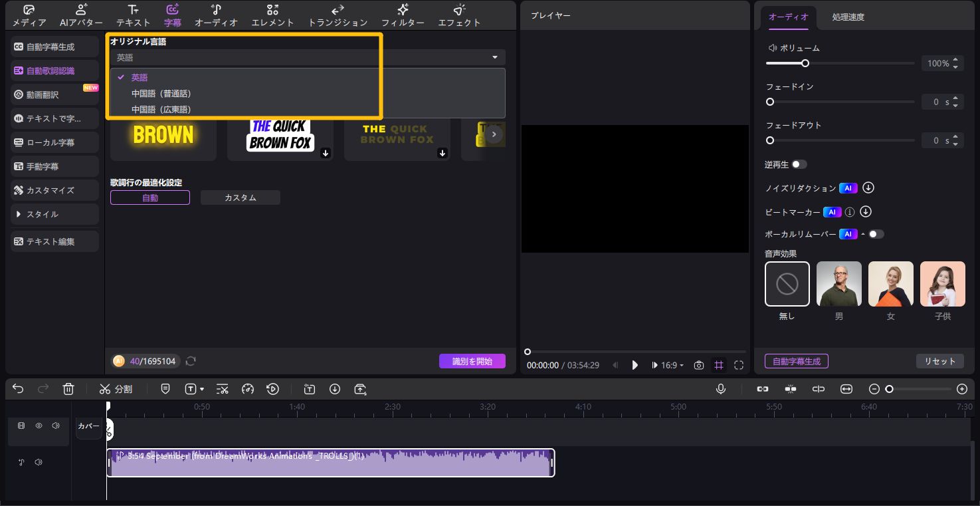This screenshot has width=980, height=506.
Task: Open the トランジション tab
Action: click(x=338, y=15)
